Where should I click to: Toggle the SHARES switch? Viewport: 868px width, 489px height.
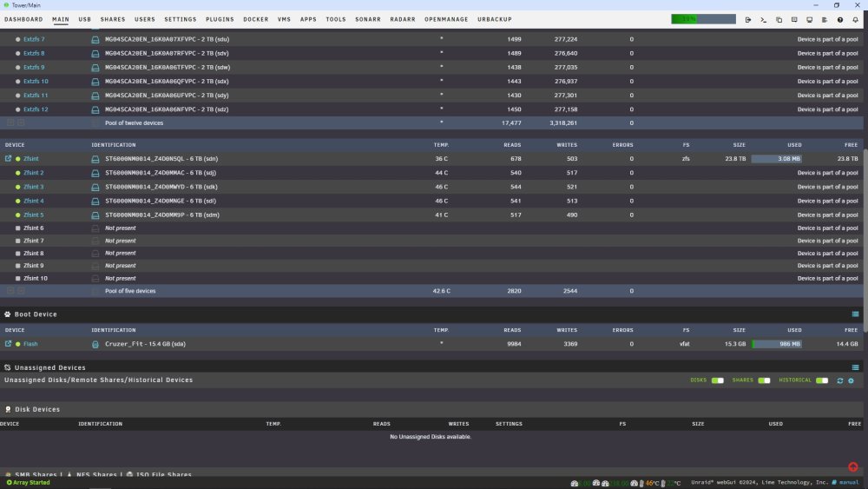pos(764,380)
